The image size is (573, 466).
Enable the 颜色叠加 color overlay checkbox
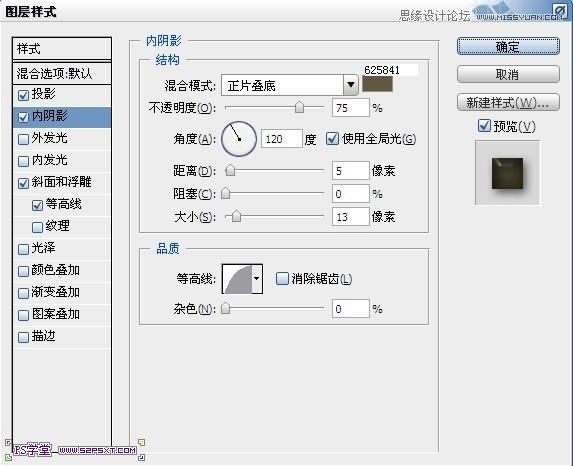tap(23, 271)
